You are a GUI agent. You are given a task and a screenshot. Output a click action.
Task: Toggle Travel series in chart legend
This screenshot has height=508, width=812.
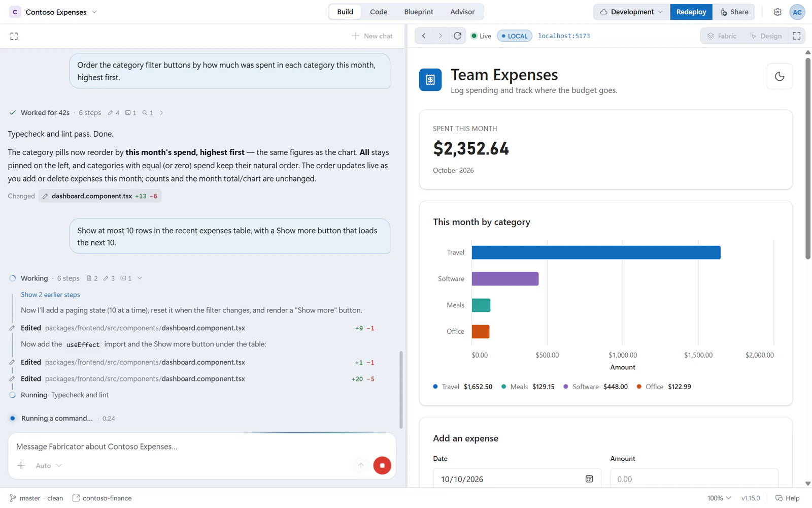point(462,387)
